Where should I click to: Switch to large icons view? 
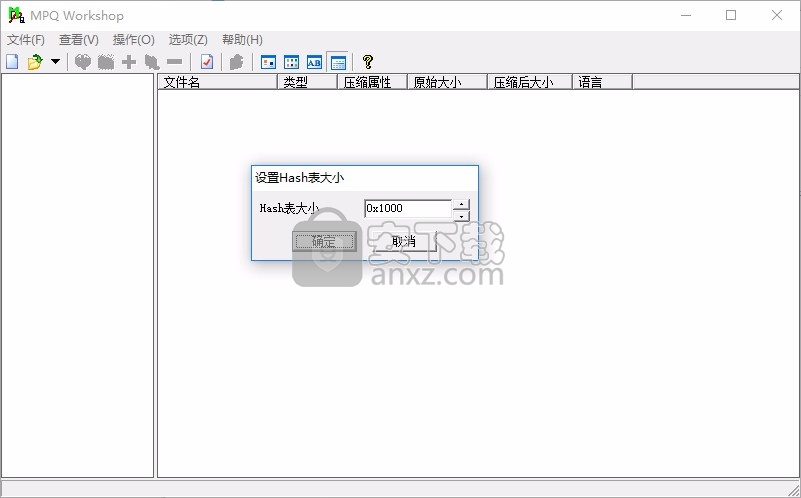tap(268, 62)
